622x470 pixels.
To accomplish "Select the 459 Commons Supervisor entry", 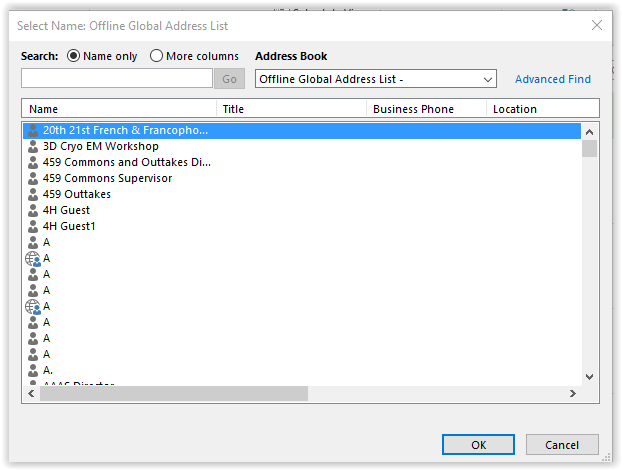I will 302,178.
